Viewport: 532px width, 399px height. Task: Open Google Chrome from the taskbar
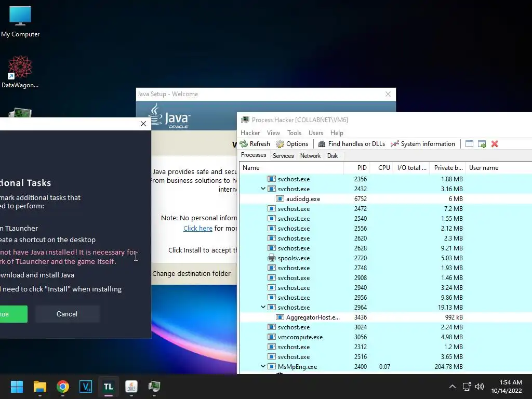click(63, 387)
